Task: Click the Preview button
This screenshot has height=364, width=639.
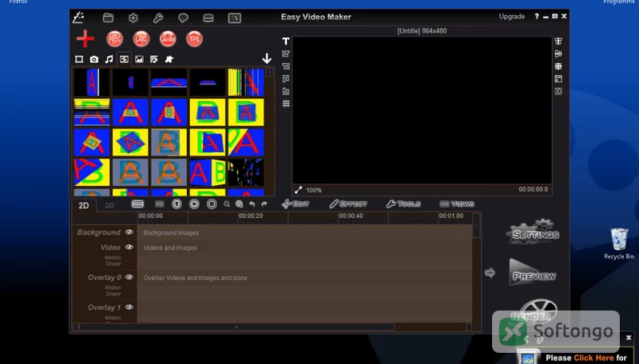Action: coord(532,272)
